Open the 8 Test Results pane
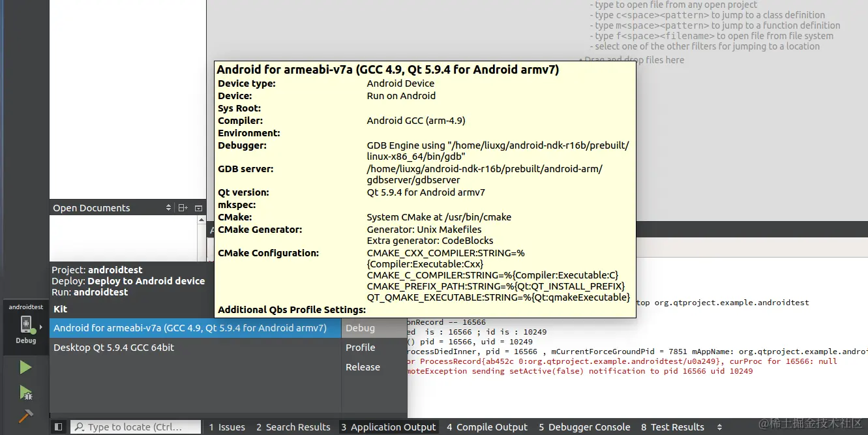The height and width of the screenshot is (435, 868). tap(672, 427)
